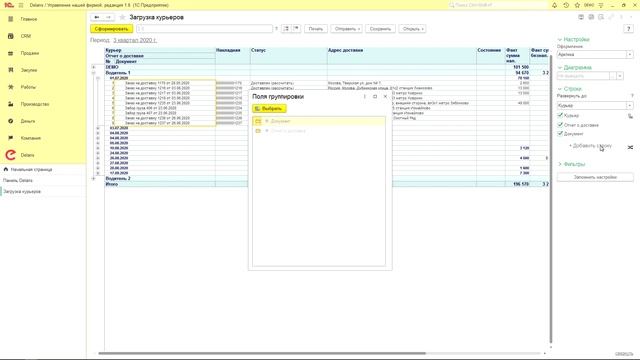
Task: Open the Открыть dropdown button
Action: pyautogui.click(x=412, y=29)
